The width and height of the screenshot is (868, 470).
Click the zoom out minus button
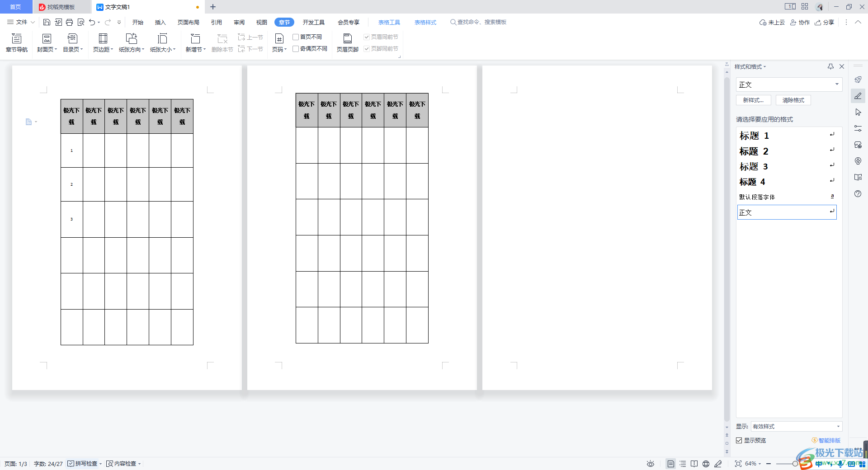click(769, 464)
